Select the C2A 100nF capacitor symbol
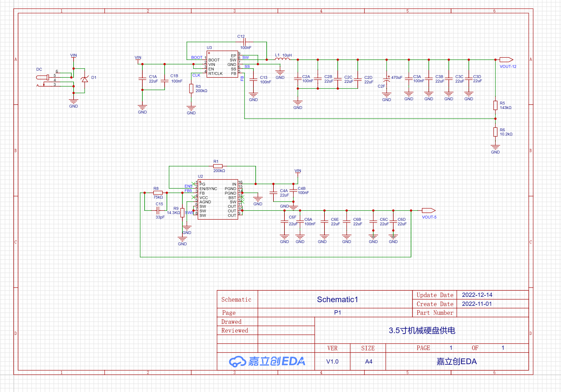 pos(298,79)
